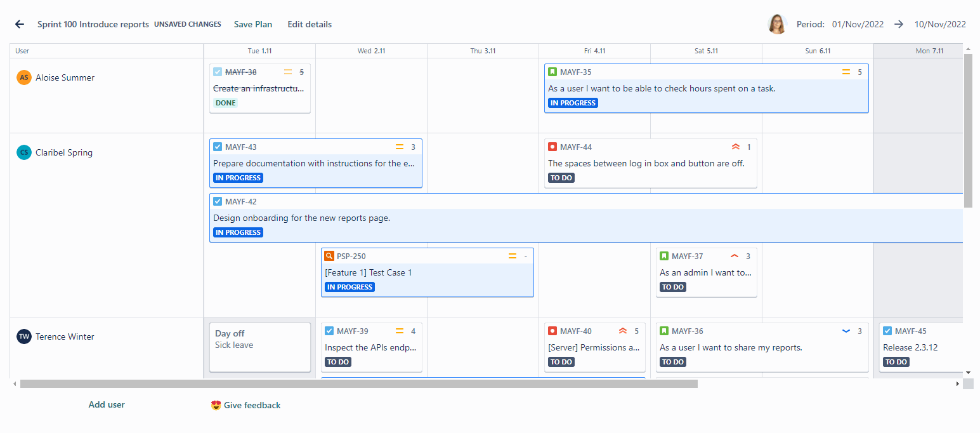Click the period start date 01/Nov/2022

[858, 24]
